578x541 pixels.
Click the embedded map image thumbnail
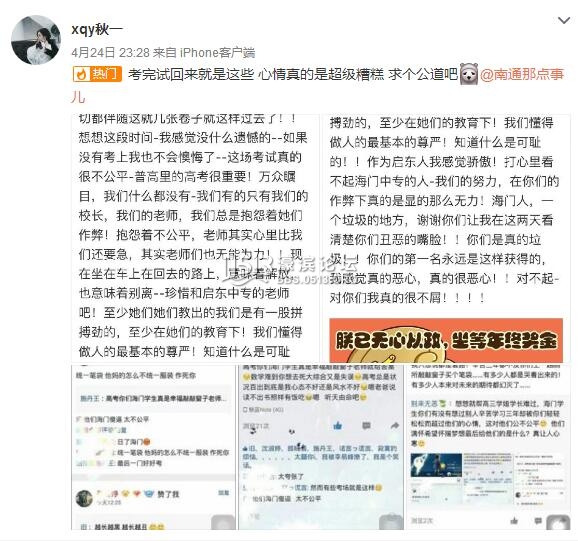(x=436, y=465)
